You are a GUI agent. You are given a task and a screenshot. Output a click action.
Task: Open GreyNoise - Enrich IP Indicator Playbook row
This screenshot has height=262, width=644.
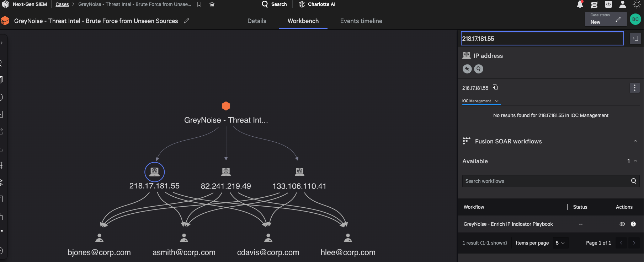point(551,224)
